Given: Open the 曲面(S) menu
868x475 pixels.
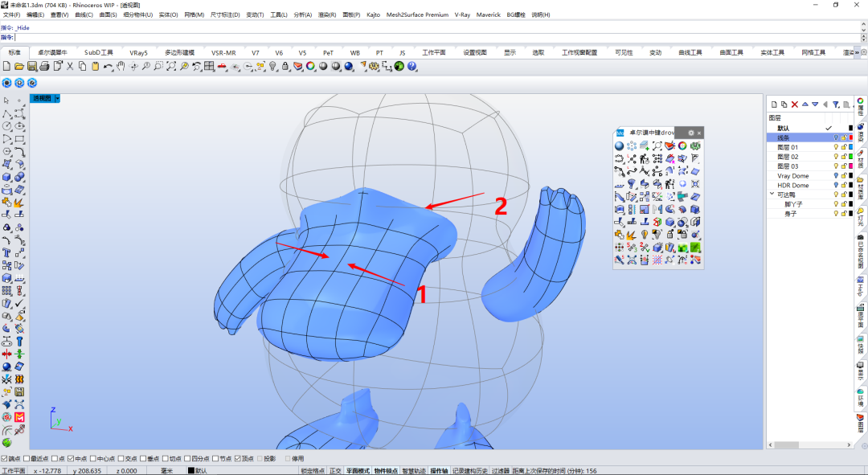Looking at the screenshot, I should click(x=108, y=15).
